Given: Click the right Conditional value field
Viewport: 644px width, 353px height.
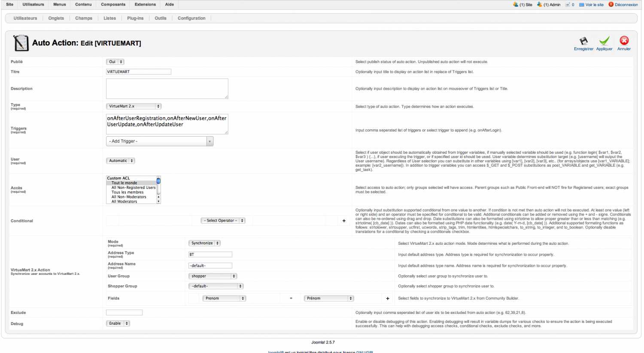Looking at the screenshot, I should click(x=289, y=221).
